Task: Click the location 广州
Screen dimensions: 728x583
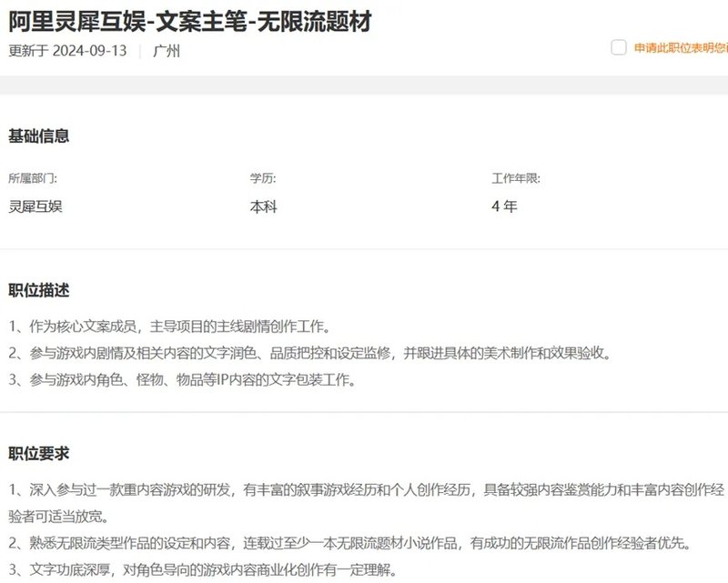Action: click(x=167, y=51)
